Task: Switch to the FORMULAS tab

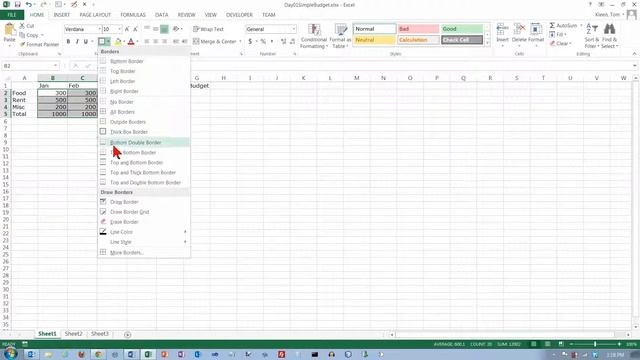Action: [x=133, y=15]
